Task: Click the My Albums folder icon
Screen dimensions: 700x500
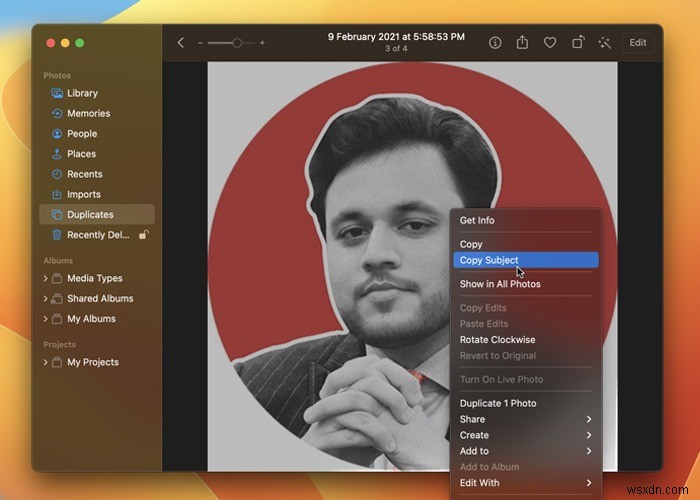Action: coord(57,319)
